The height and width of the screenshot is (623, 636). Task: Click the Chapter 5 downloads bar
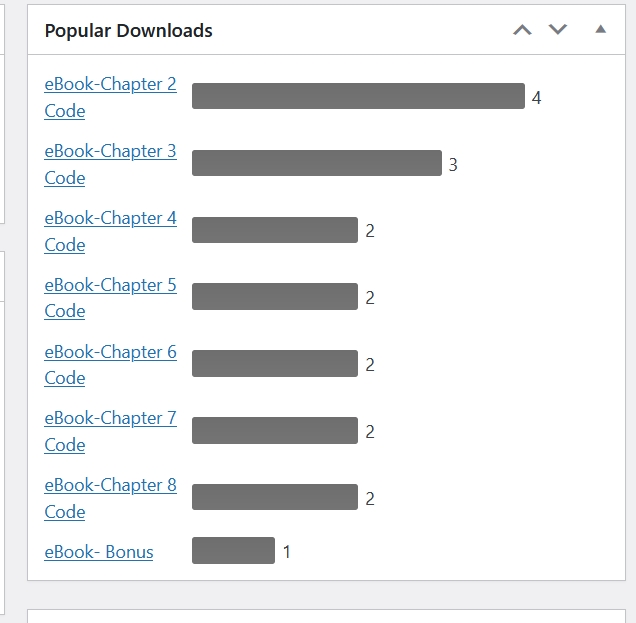274,296
